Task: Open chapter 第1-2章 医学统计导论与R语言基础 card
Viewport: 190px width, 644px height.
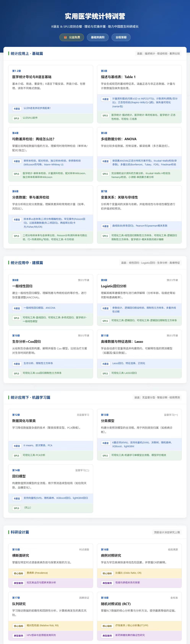Action: (x=51, y=94)
